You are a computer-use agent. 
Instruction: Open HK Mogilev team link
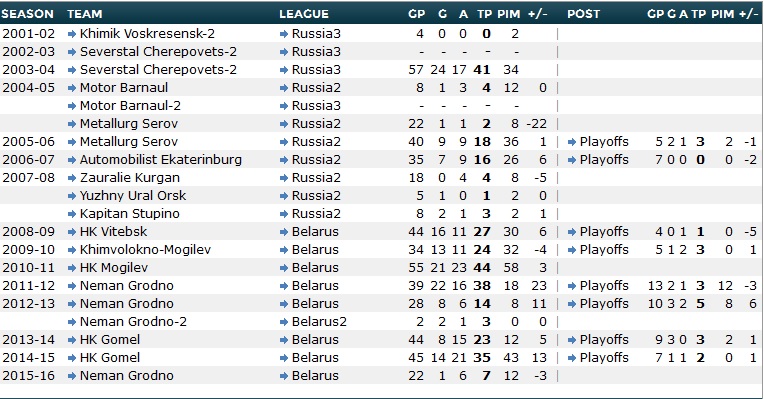pyautogui.click(x=114, y=268)
